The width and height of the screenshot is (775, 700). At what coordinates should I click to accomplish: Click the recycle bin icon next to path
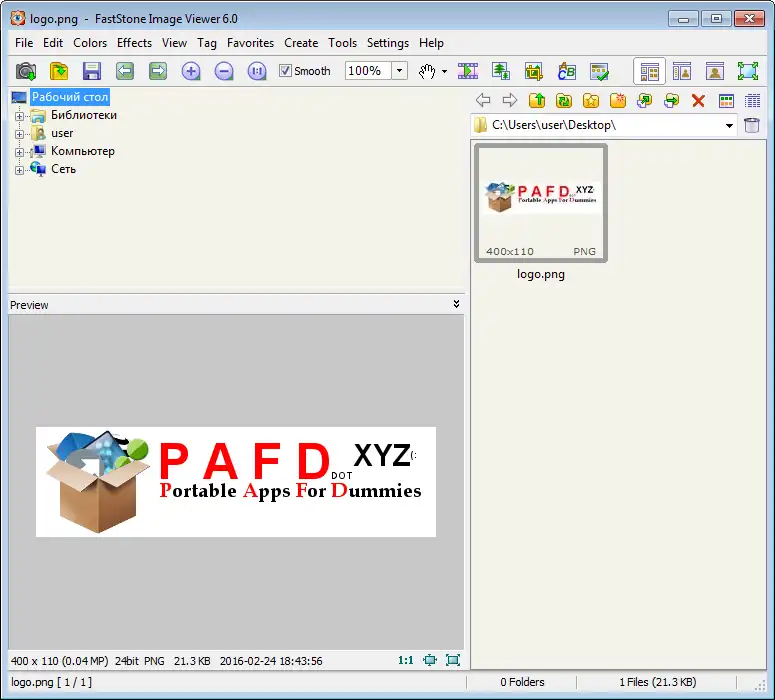click(x=752, y=125)
